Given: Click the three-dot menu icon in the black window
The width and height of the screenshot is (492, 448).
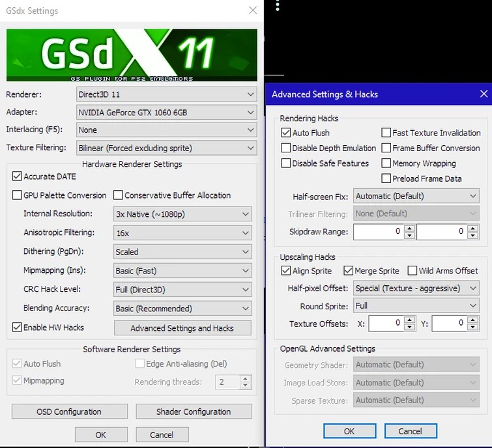Looking at the screenshot, I should (278, 5).
